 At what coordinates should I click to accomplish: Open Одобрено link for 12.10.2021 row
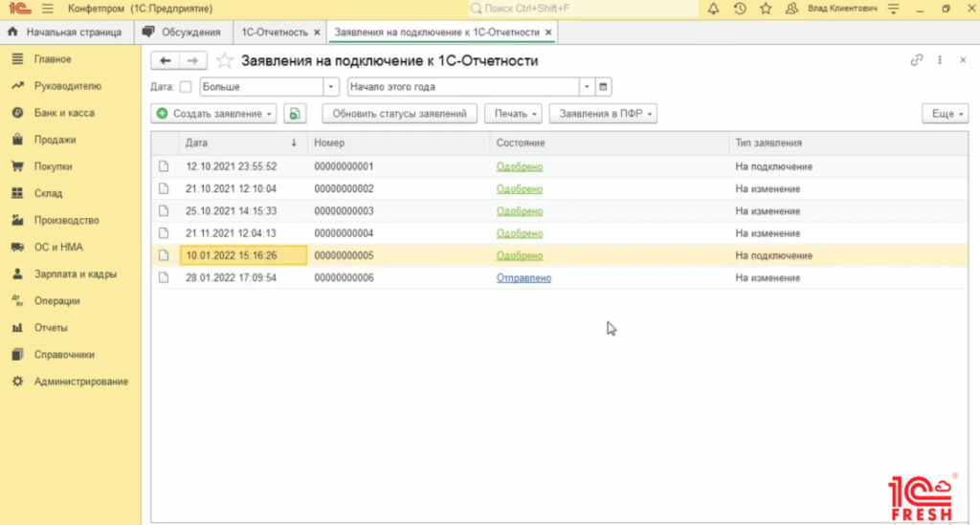tap(520, 166)
